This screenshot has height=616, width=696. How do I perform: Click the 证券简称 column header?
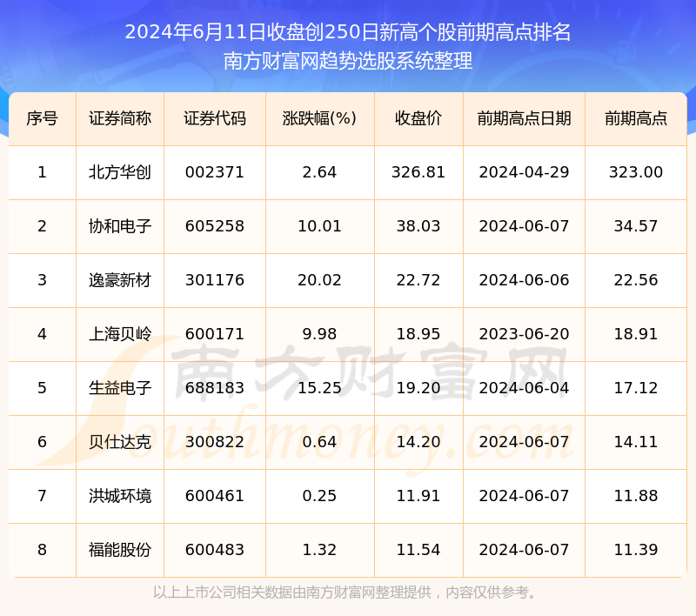click(120, 118)
